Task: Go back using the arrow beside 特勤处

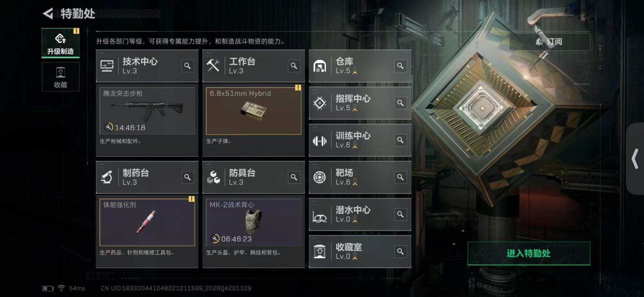Action: click(48, 13)
